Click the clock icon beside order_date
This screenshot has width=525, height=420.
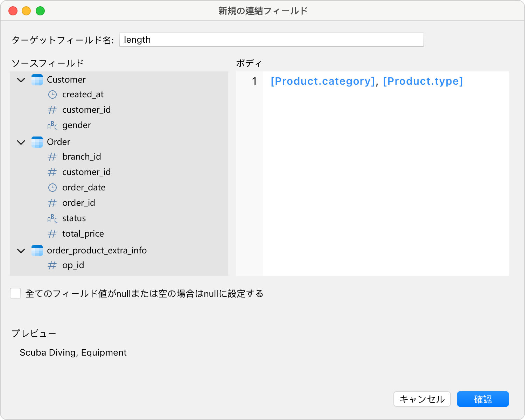pyautogui.click(x=52, y=188)
